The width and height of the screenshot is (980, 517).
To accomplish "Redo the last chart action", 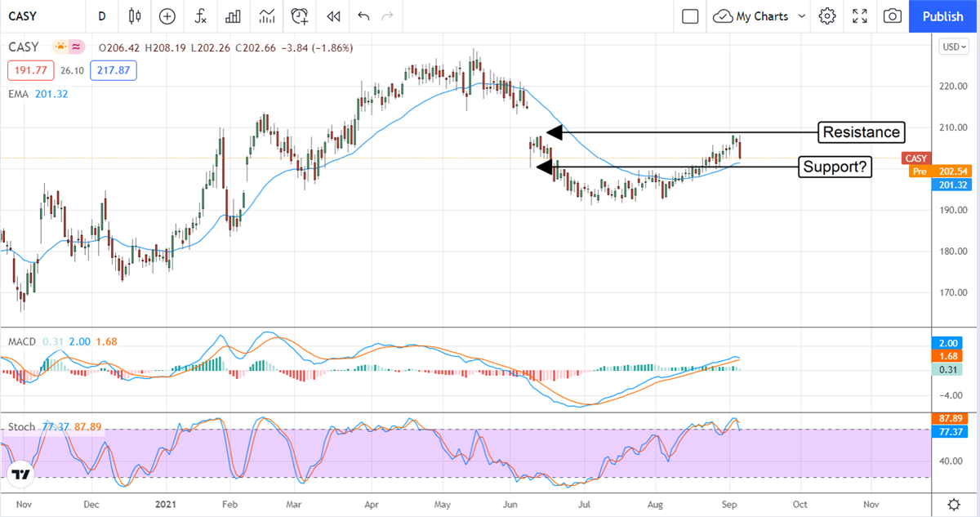I will [x=387, y=16].
